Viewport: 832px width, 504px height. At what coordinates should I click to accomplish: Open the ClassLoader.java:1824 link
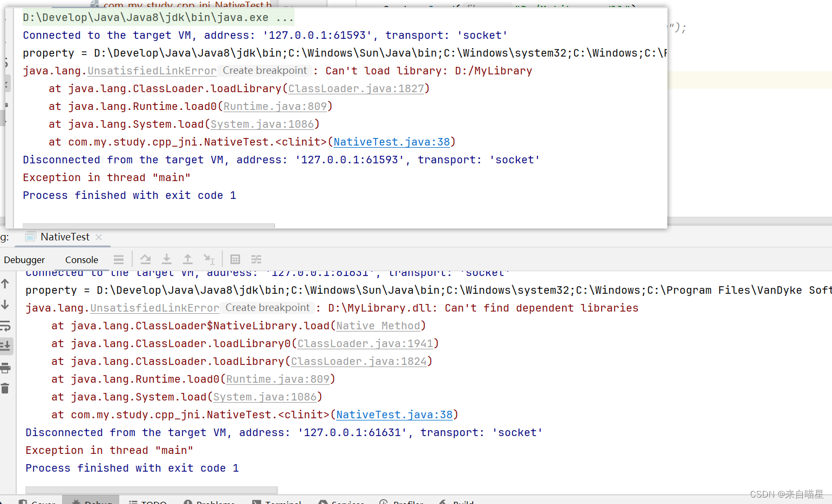[x=359, y=362]
